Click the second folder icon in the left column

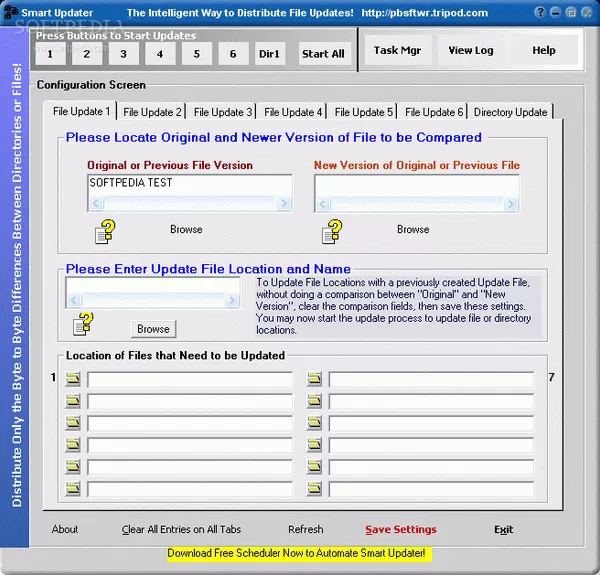73,401
